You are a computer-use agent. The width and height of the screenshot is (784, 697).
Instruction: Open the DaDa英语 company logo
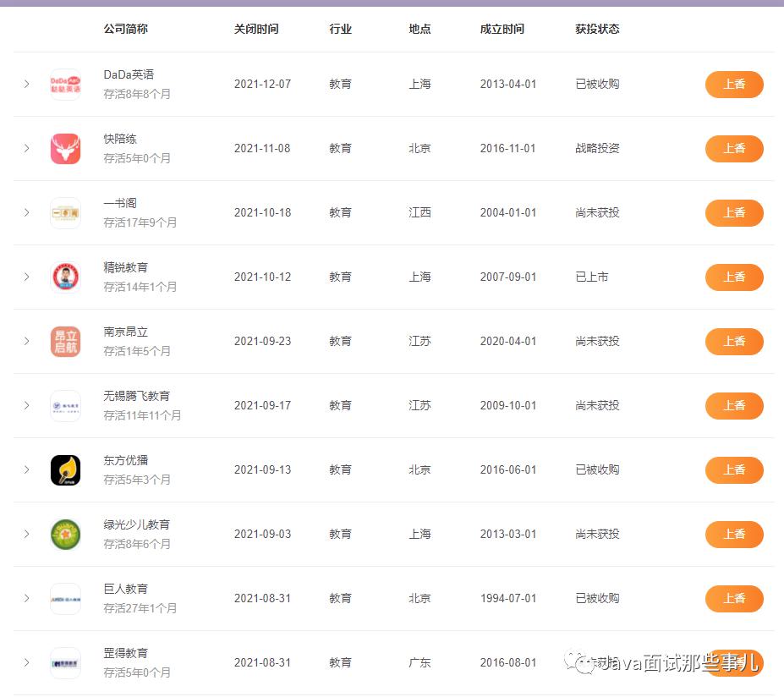click(x=65, y=85)
